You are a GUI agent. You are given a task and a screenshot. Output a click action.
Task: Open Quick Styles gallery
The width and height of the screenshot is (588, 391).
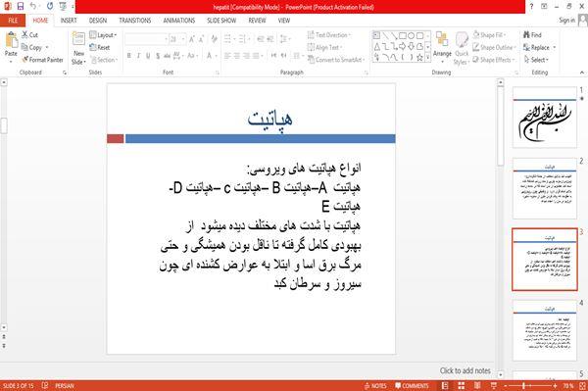click(x=462, y=48)
